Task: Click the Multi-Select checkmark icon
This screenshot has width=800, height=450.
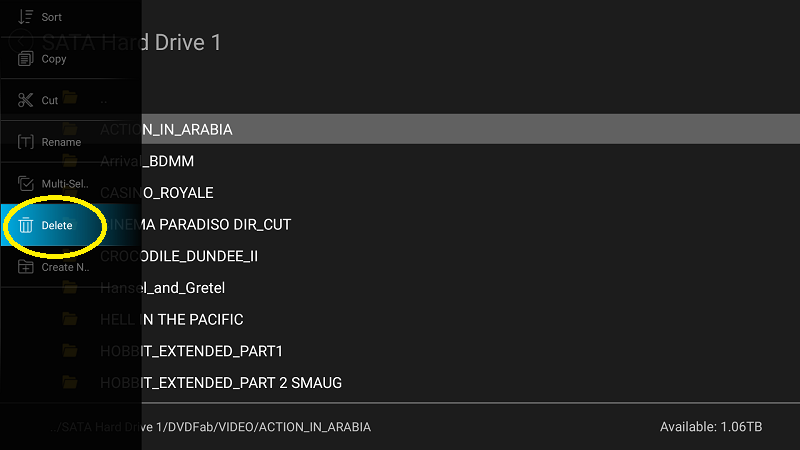Action: pyautogui.click(x=25, y=184)
